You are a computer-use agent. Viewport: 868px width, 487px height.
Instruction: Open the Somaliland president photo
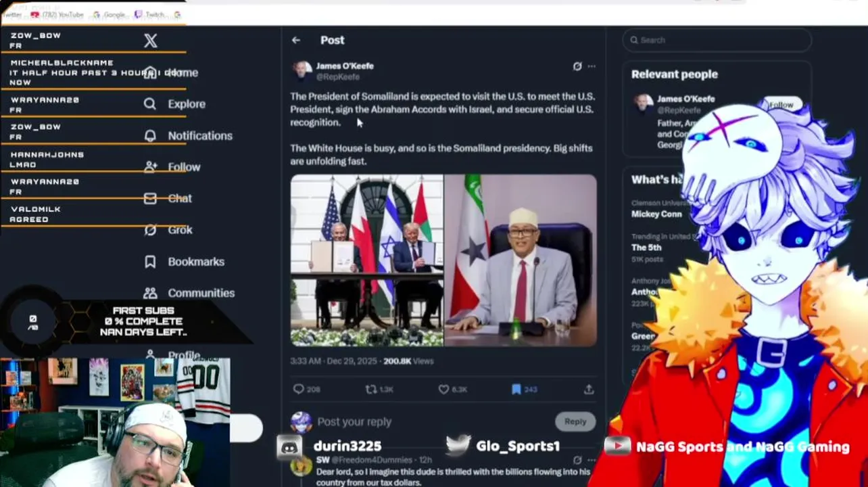[521, 260]
